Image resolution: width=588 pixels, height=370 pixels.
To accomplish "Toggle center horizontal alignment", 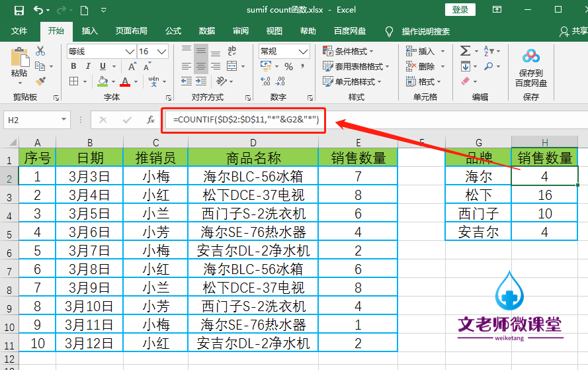I will pos(201,66).
